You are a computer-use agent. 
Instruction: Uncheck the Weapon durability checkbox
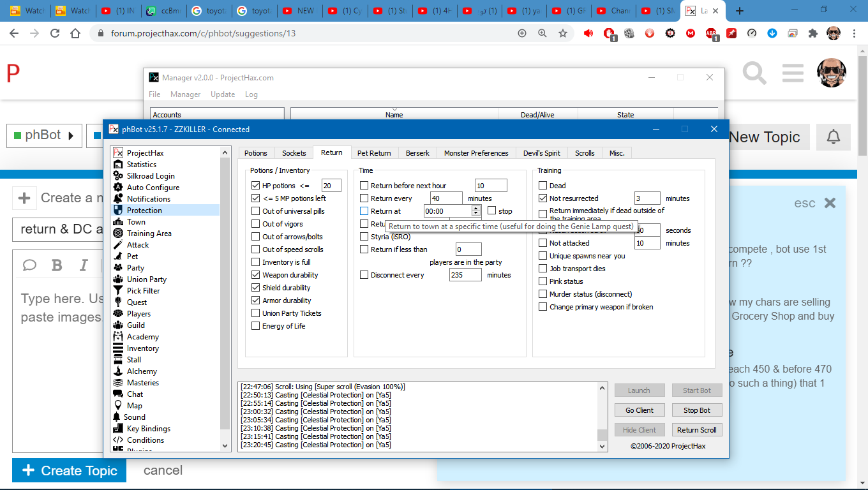[x=256, y=275]
